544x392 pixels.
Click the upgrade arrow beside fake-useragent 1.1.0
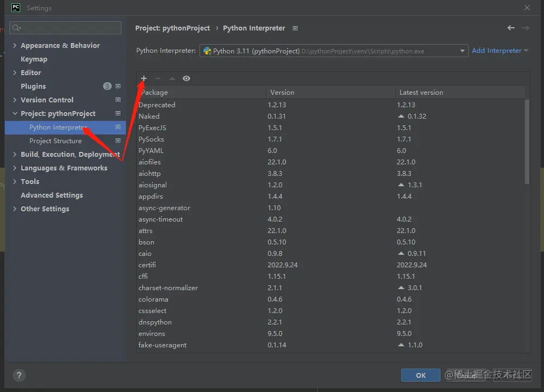point(401,345)
